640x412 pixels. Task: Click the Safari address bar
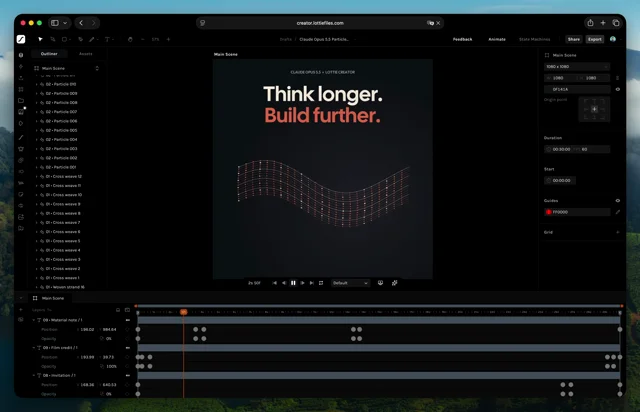[320, 23]
